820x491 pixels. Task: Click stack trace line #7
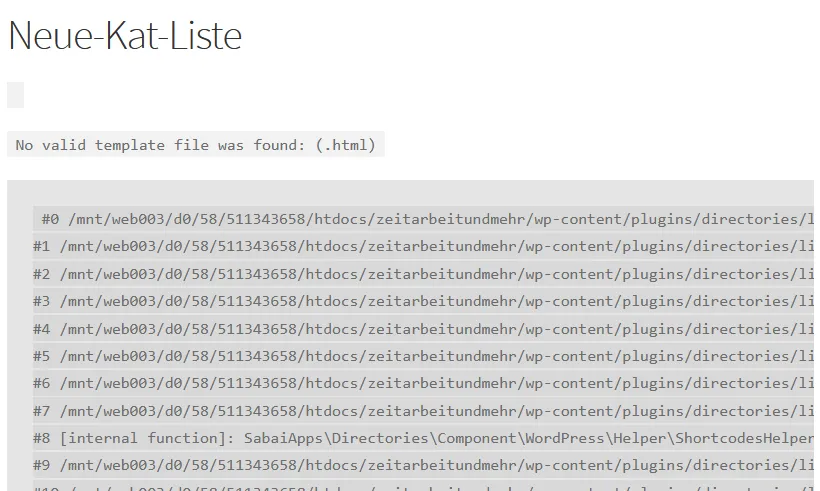click(x=423, y=411)
